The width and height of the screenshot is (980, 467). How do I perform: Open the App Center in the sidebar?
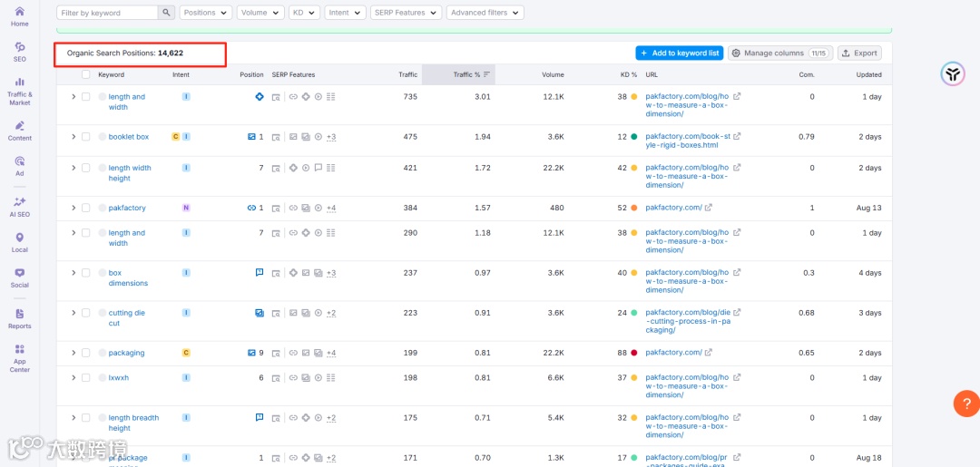pyautogui.click(x=19, y=358)
